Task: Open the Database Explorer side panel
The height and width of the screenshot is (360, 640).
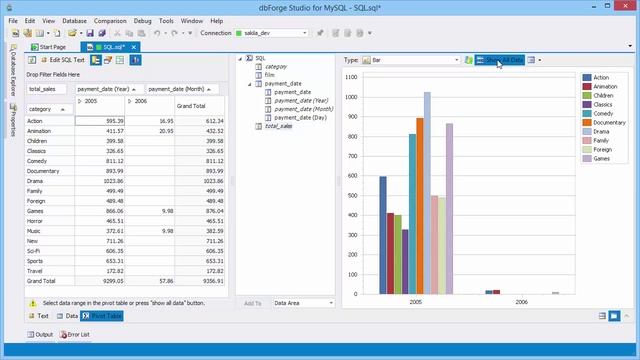Action: coord(13,70)
